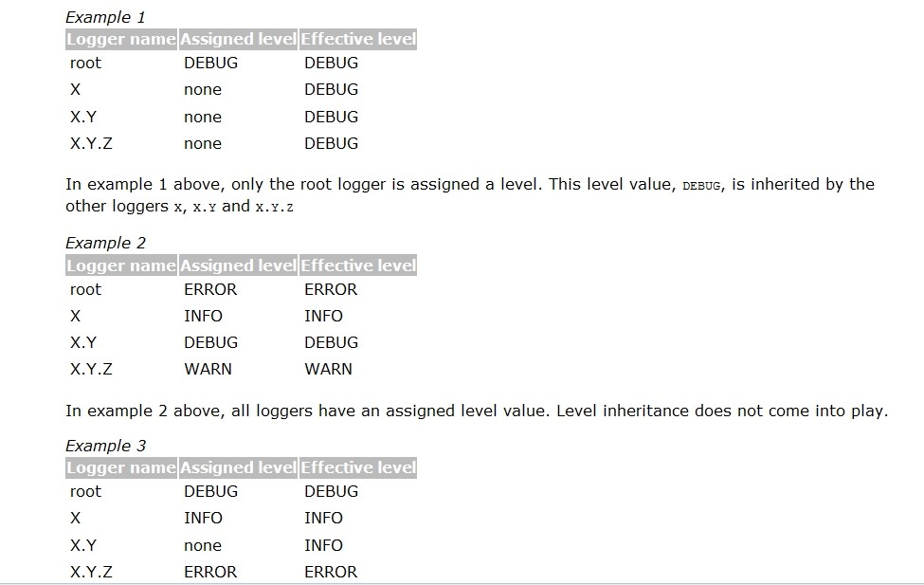Click effective INFO for X in Example 2
The height and width of the screenshot is (585, 924).
click(x=323, y=316)
